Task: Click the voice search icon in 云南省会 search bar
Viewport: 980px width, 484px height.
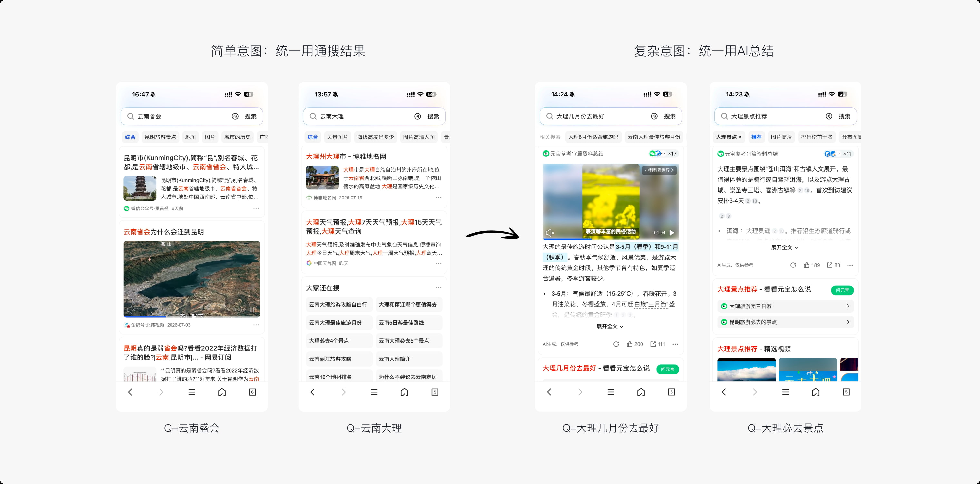Action: point(235,116)
